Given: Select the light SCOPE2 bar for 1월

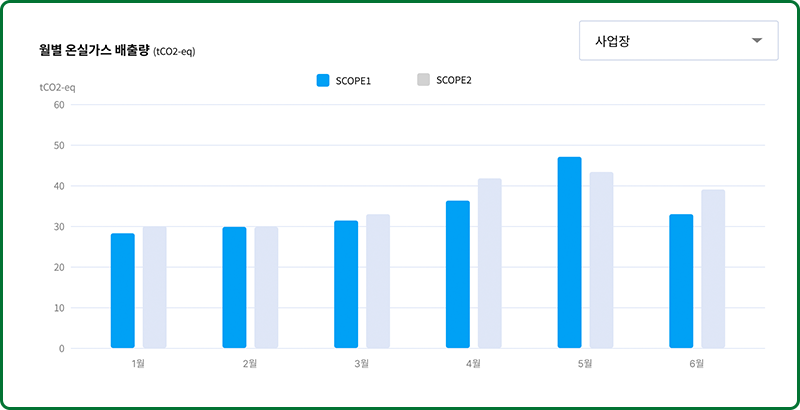Looking at the screenshot, I should point(154,288).
